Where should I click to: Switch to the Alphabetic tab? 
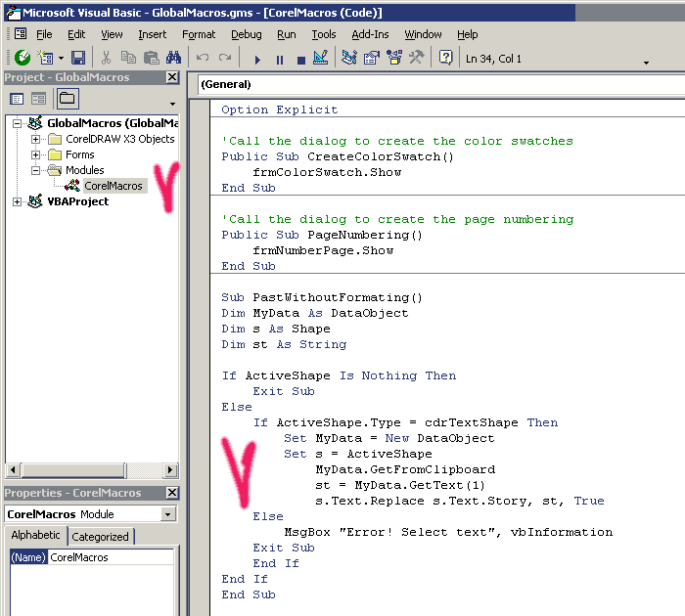pos(35,535)
